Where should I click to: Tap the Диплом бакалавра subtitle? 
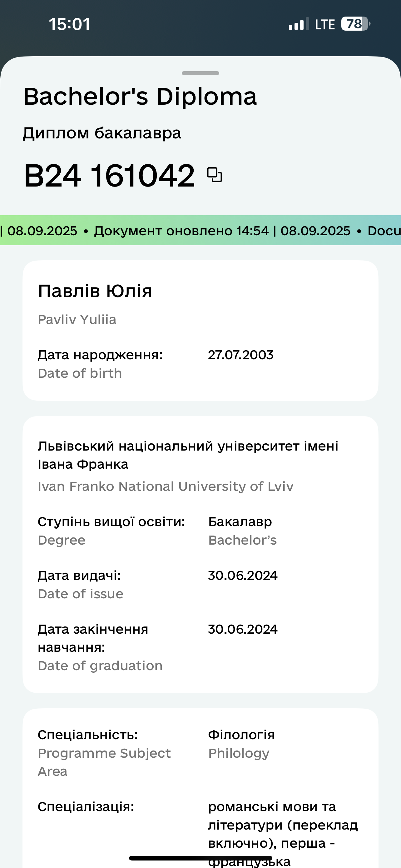pos(102,133)
